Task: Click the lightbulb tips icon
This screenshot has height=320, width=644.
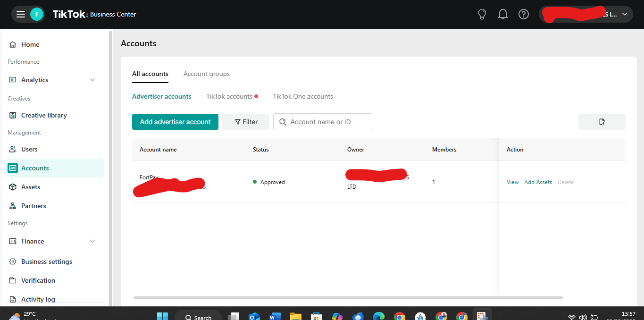Action: tap(482, 14)
